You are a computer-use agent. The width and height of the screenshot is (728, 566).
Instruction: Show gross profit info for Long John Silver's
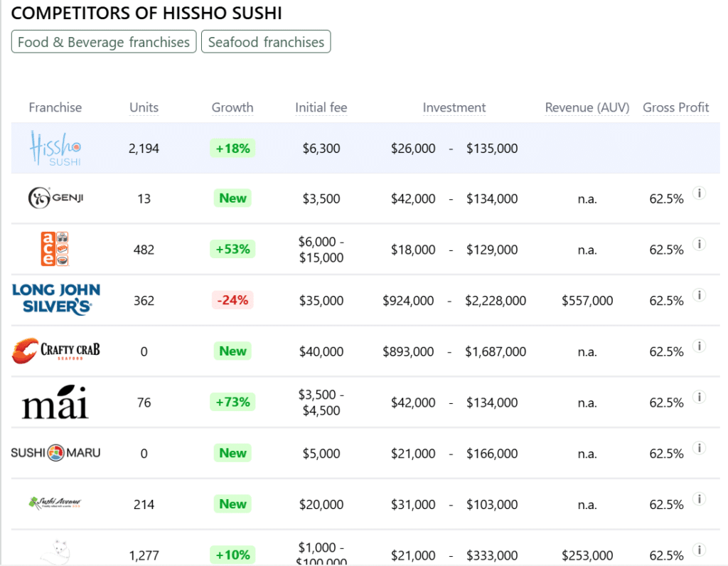pos(700,295)
